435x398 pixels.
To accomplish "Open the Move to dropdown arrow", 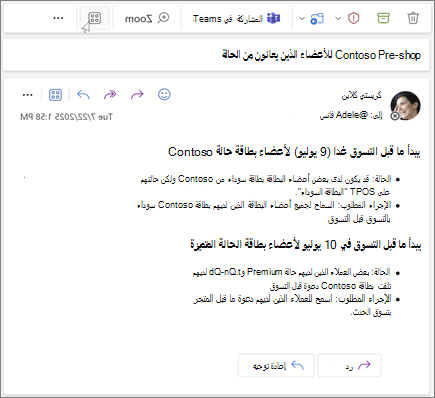I will [x=302, y=18].
